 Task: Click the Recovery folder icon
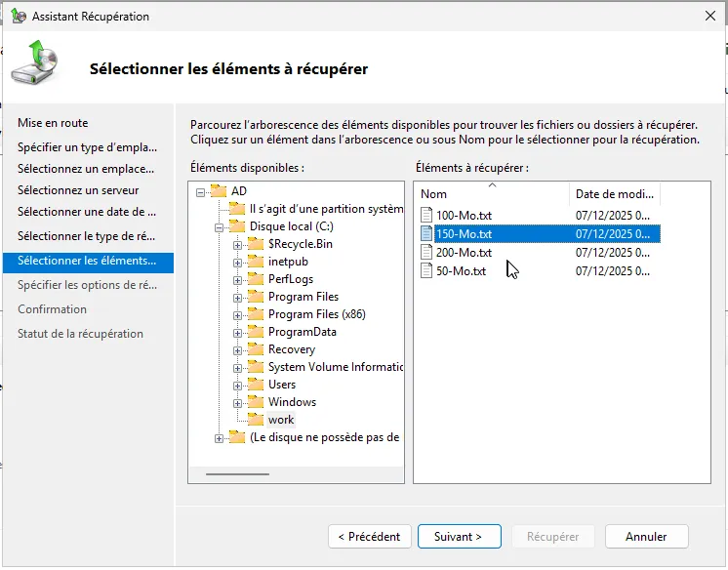click(x=256, y=349)
